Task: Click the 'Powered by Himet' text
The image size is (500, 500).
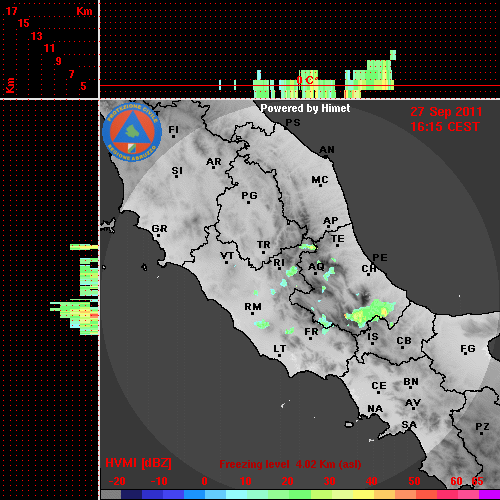Action: 305,108
